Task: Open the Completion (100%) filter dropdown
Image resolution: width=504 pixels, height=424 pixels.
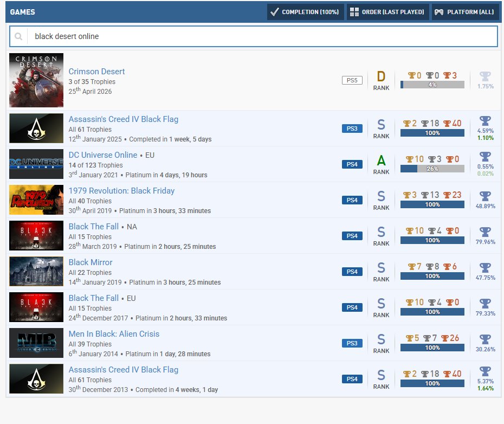Action: [305, 12]
